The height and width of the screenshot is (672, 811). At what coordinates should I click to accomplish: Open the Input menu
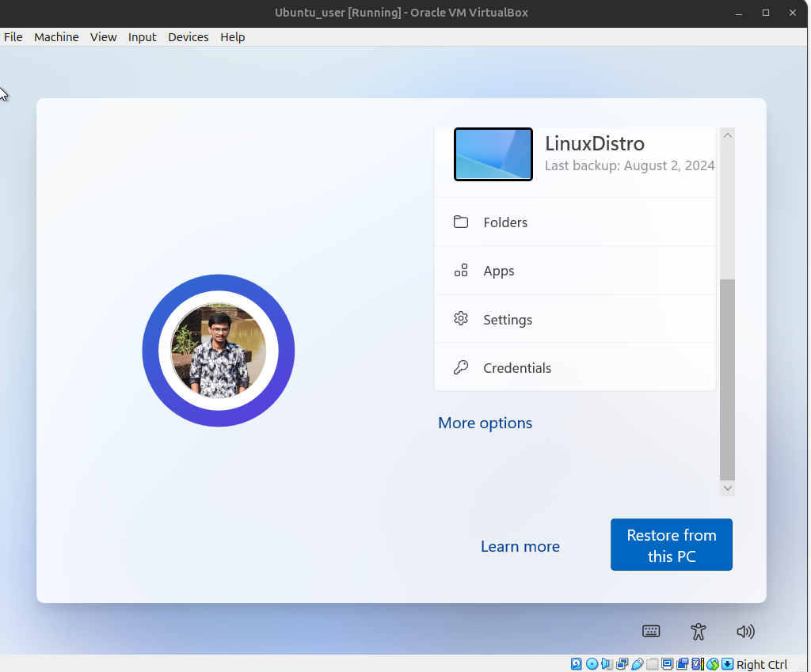click(x=143, y=37)
